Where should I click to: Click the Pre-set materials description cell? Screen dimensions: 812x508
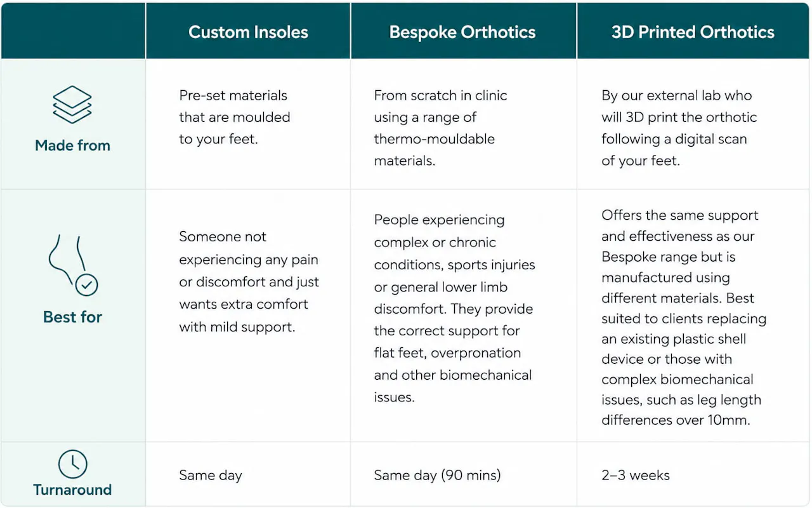click(234, 117)
